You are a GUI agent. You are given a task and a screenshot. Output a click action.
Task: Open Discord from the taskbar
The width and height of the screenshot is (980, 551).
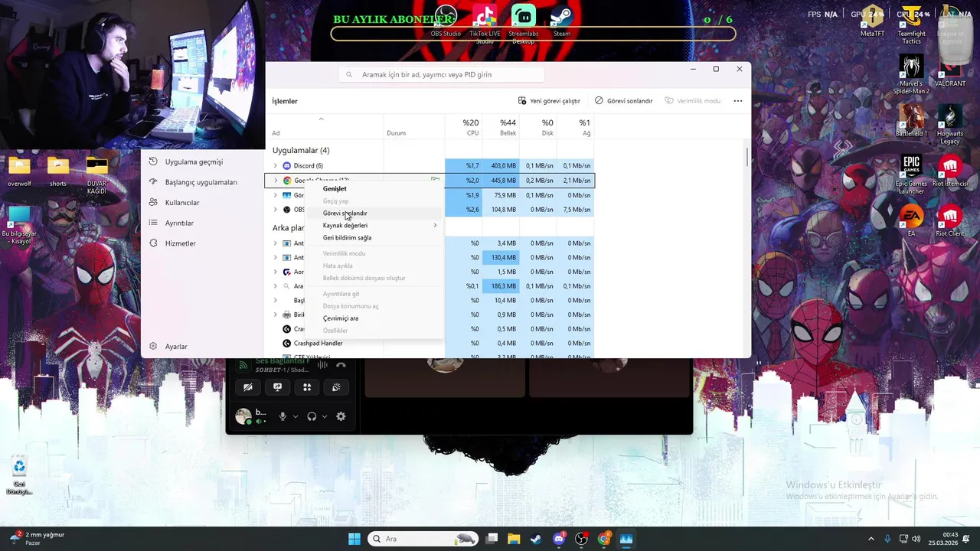point(558,539)
